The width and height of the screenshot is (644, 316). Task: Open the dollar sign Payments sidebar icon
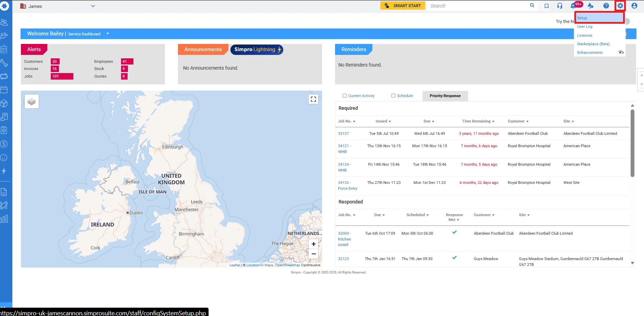tap(4, 144)
